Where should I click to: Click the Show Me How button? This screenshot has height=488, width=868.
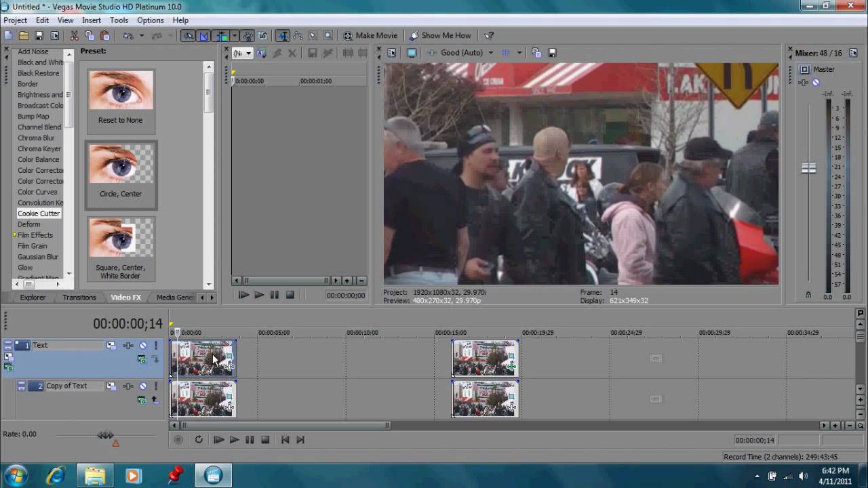tap(439, 35)
